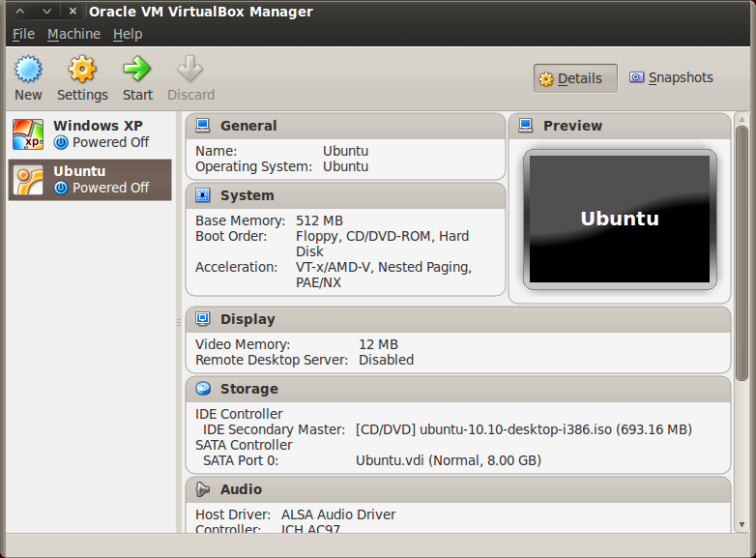Image resolution: width=756 pixels, height=558 pixels.
Task: Open the General settings heading link
Action: 248,126
